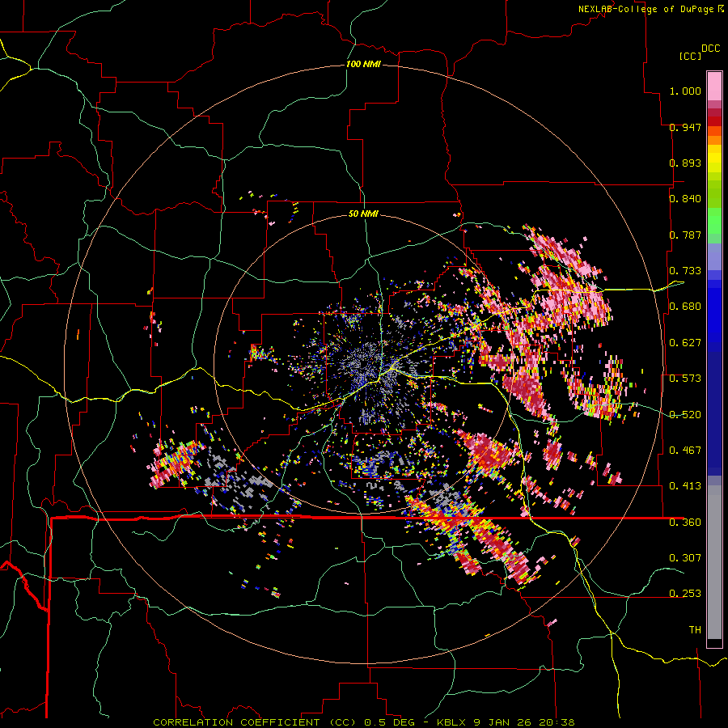Click the 50 NMI range ring label
This screenshot has height=728, width=728.
click(363, 214)
